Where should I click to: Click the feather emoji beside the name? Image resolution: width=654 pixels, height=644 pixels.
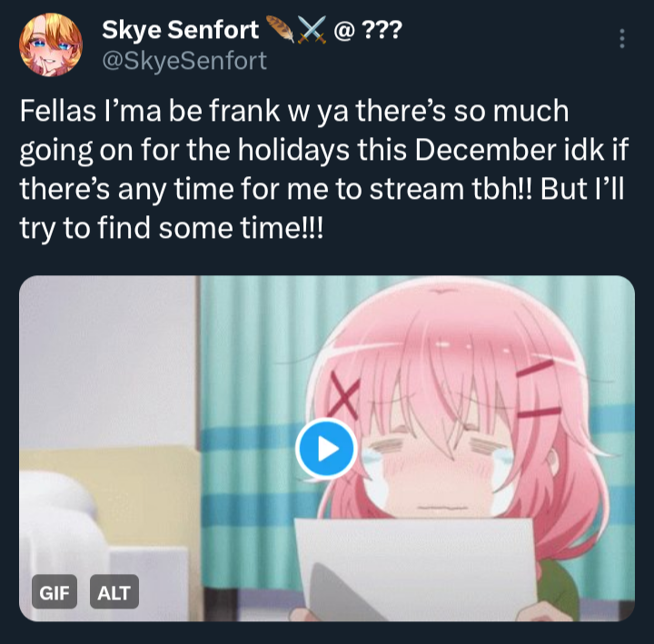279,29
